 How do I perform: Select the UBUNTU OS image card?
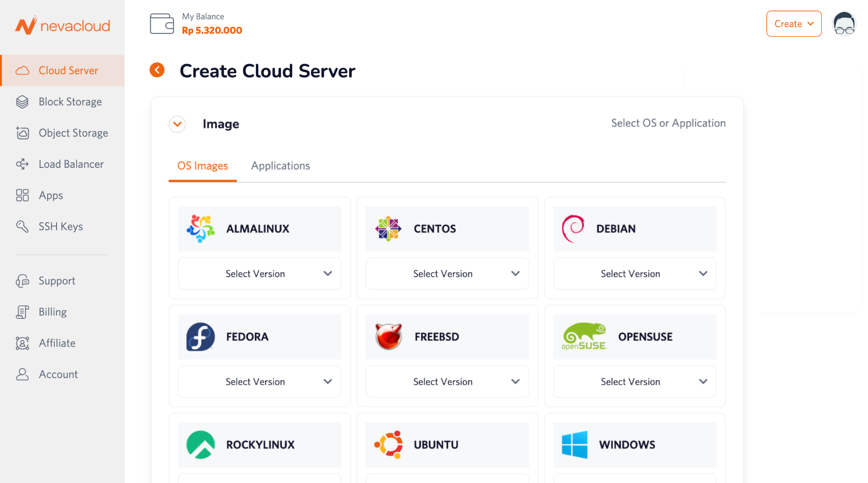coord(447,444)
